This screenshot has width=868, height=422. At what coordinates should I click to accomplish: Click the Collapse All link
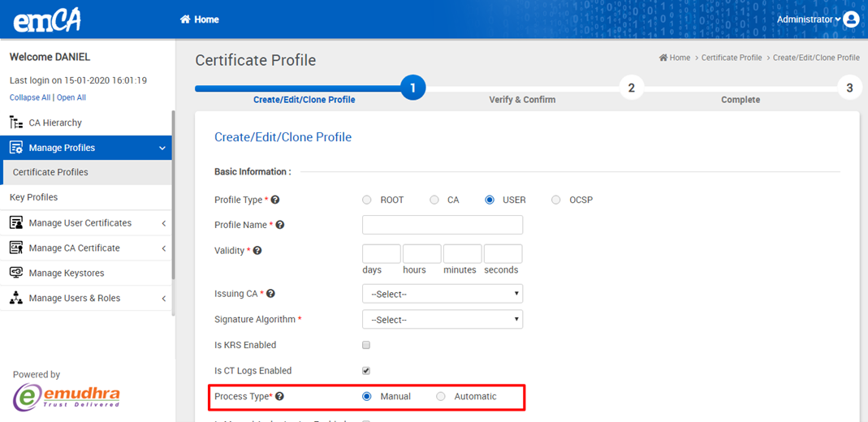pyautogui.click(x=30, y=97)
